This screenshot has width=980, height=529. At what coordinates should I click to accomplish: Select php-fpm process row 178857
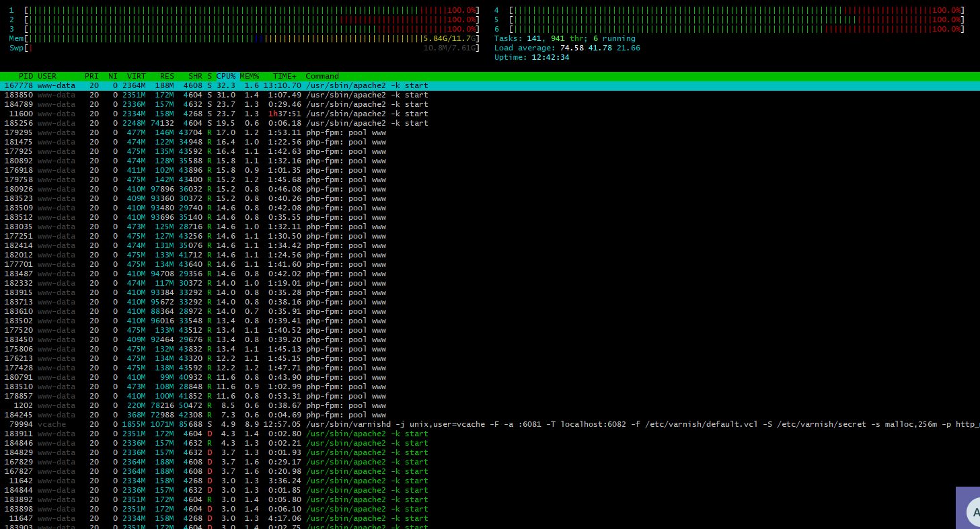490,396
